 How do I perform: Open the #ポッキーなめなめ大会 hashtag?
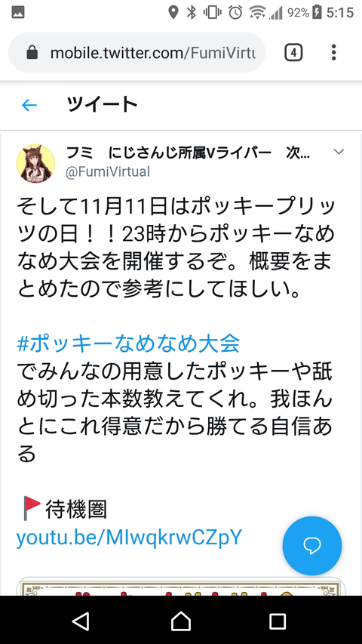[x=128, y=344]
